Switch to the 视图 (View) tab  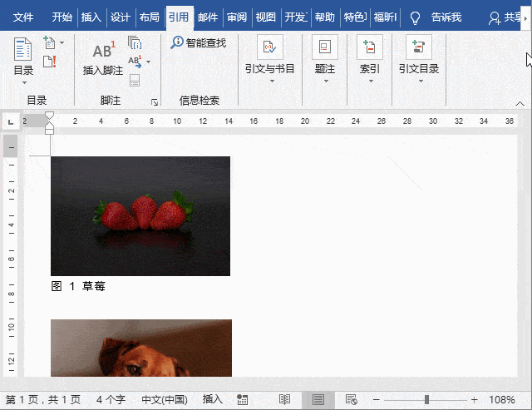[266, 17]
